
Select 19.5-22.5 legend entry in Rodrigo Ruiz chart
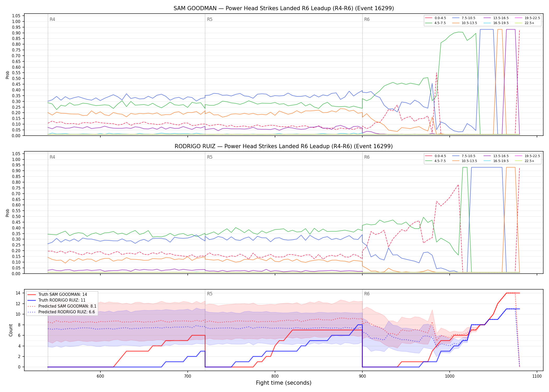[x=528, y=156]
